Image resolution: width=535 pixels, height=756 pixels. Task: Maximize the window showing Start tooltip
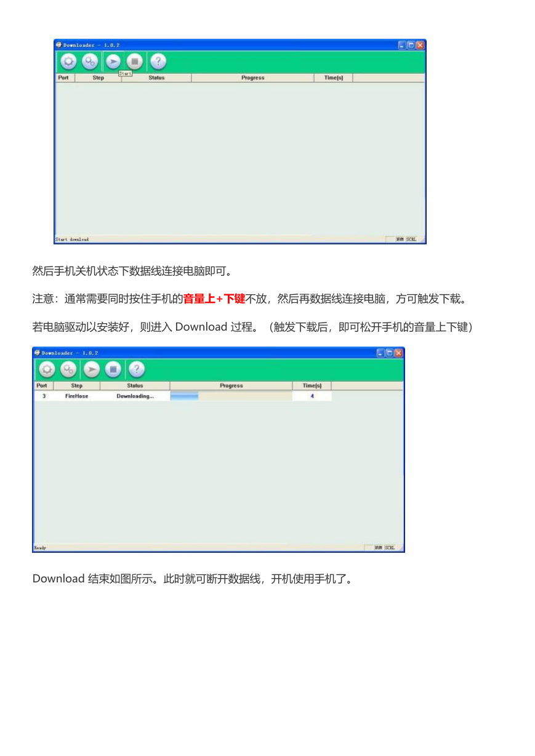(x=411, y=45)
